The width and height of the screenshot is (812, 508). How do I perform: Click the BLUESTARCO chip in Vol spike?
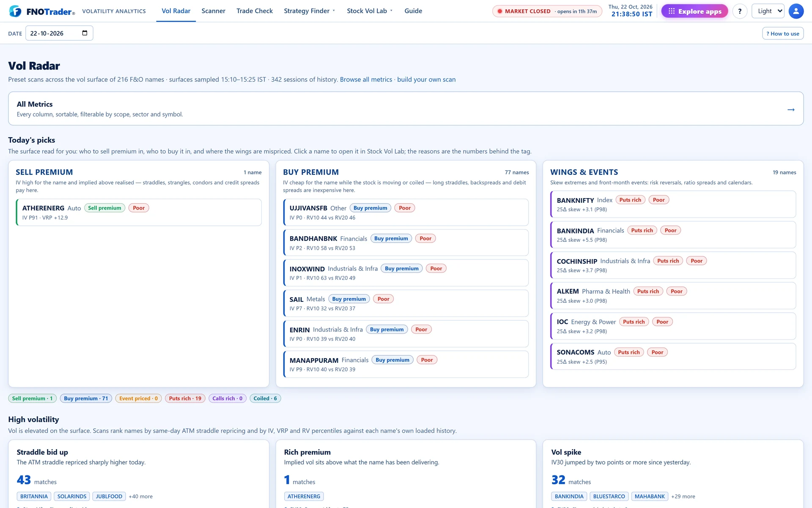pyautogui.click(x=609, y=496)
